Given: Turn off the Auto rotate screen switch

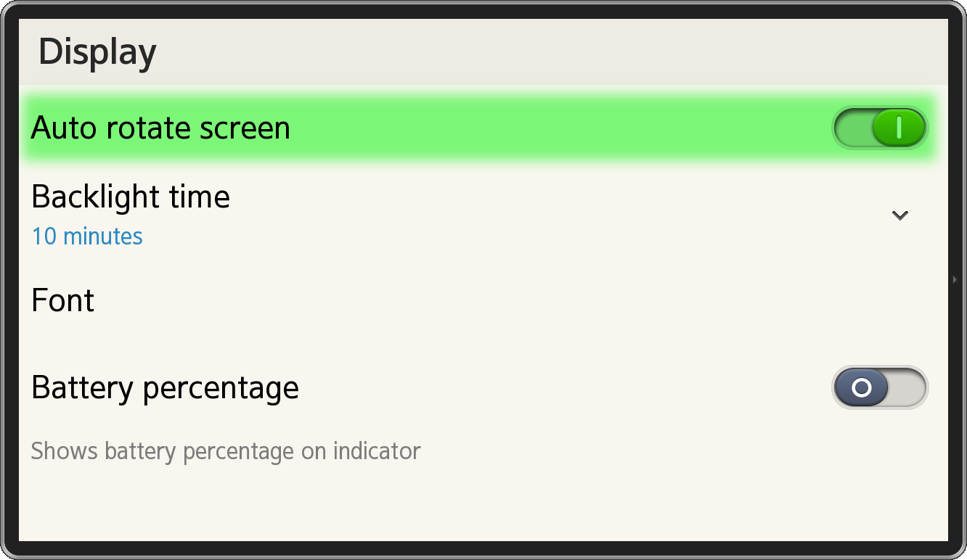Looking at the screenshot, I should point(879,128).
